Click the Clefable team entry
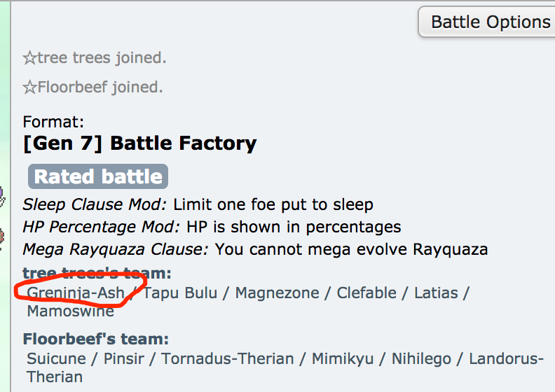 click(x=366, y=293)
